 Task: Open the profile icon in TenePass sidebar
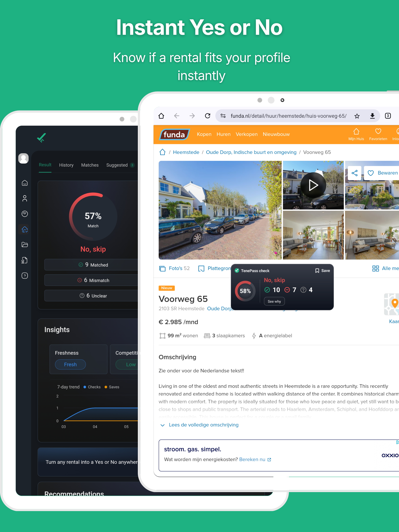25,198
